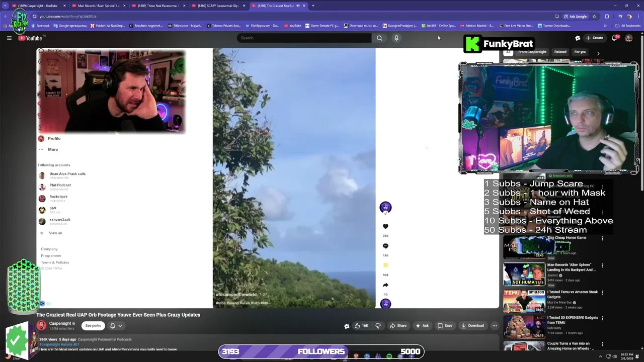This screenshot has width=644, height=362.
Task: Select the All filter chip
Action: (508, 52)
